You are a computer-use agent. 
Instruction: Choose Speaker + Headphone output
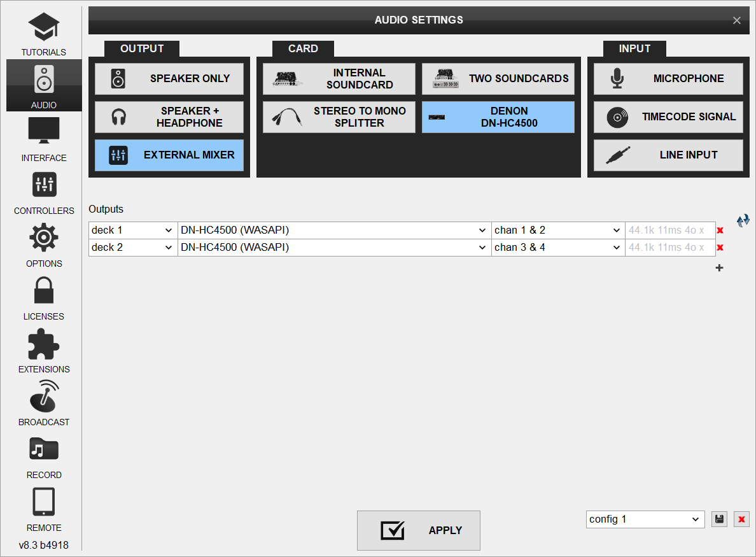coord(169,116)
